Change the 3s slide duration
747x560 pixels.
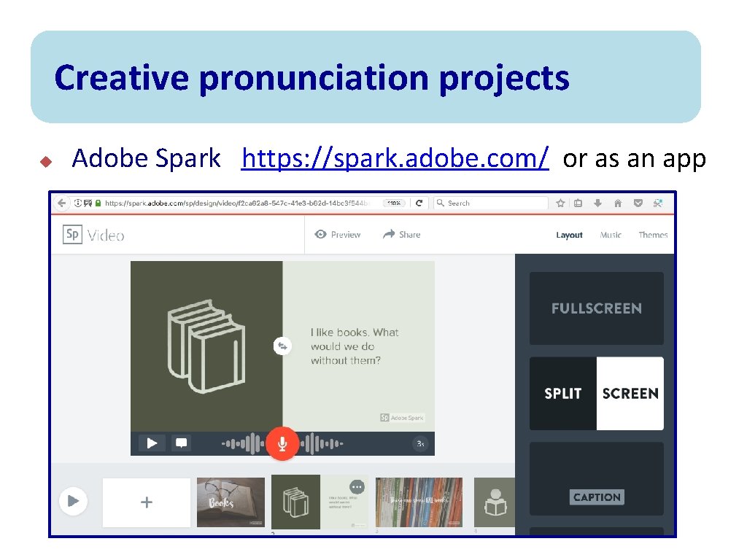420,444
